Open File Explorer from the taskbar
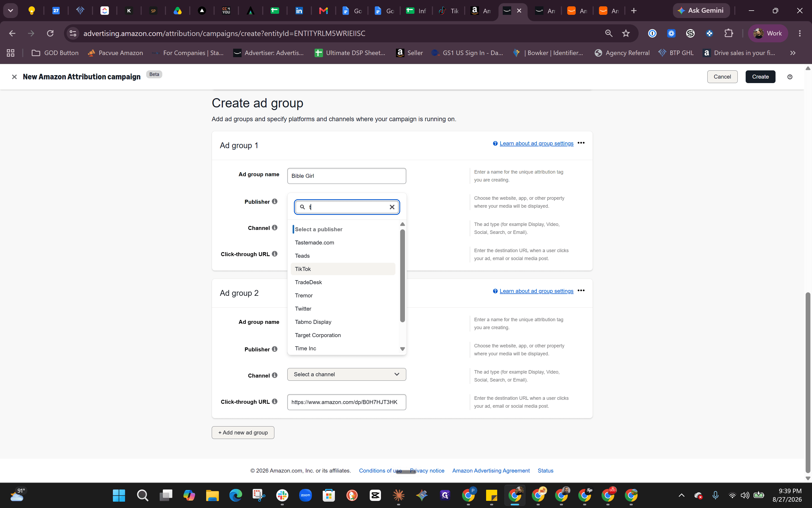Image resolution: width=812 pixels, height=508 pixels. 213,495
